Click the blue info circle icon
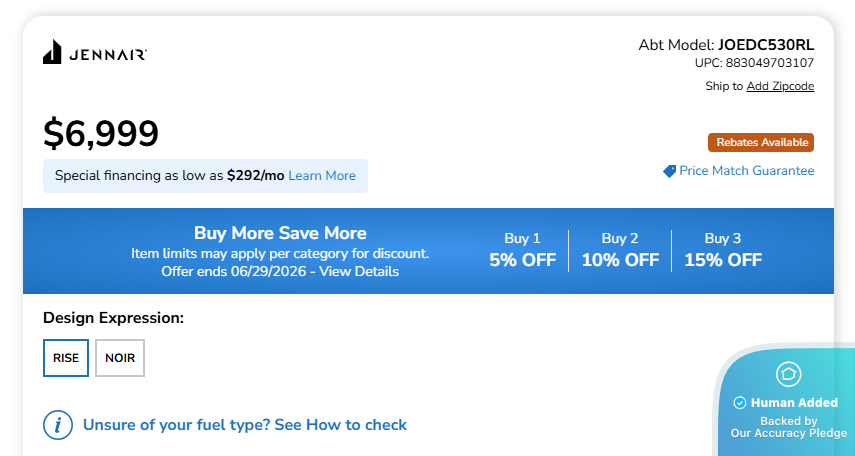 pyautogui.click(x=58, y=424)
